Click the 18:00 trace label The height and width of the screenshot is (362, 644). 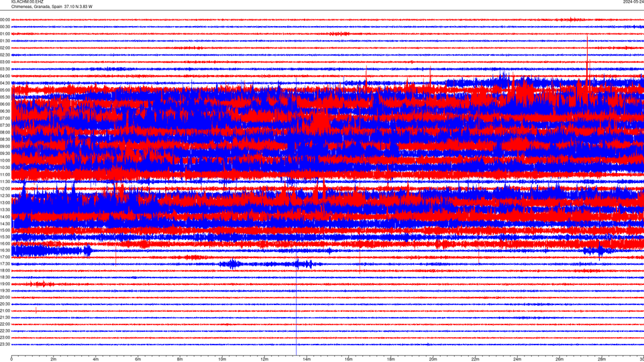pos(5,270)
